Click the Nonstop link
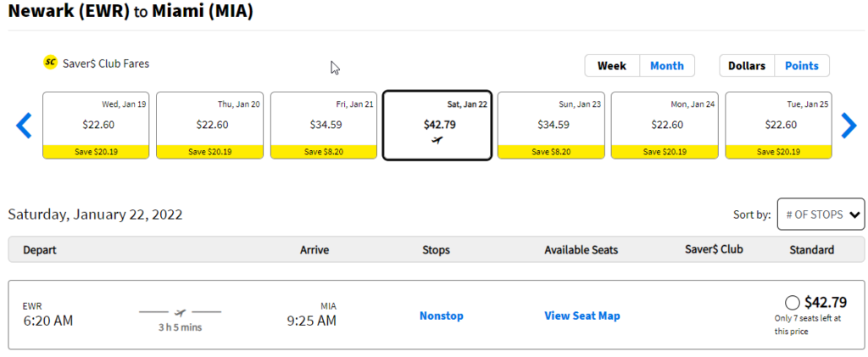The height and width of the screenshot is (357, 868). pos(441,316)
